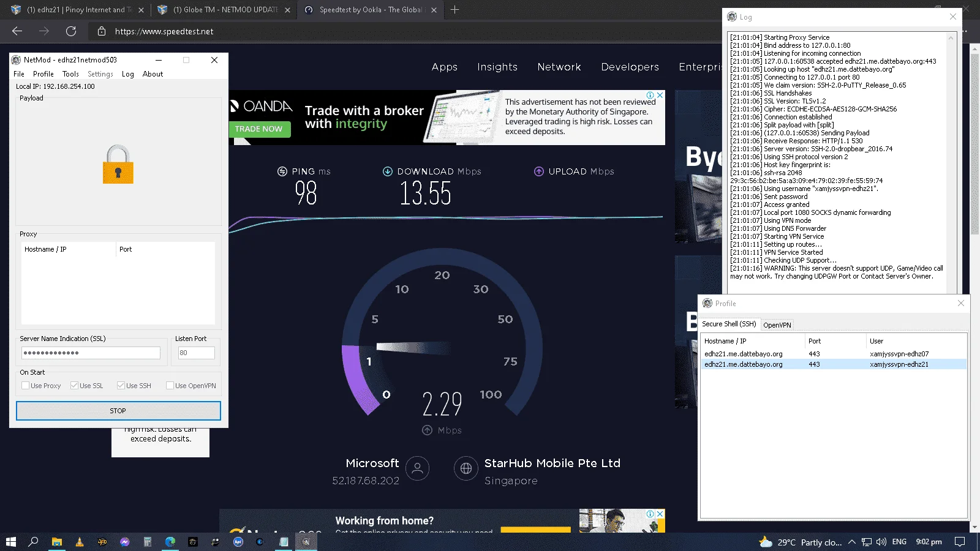The width and height of the screenshot is (980, 551).
Task: Open the HP icon in the taskbar
Action: [238, 542]
